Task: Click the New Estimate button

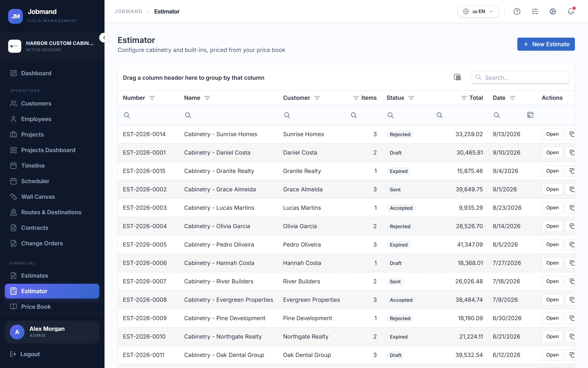Action: 546,44
